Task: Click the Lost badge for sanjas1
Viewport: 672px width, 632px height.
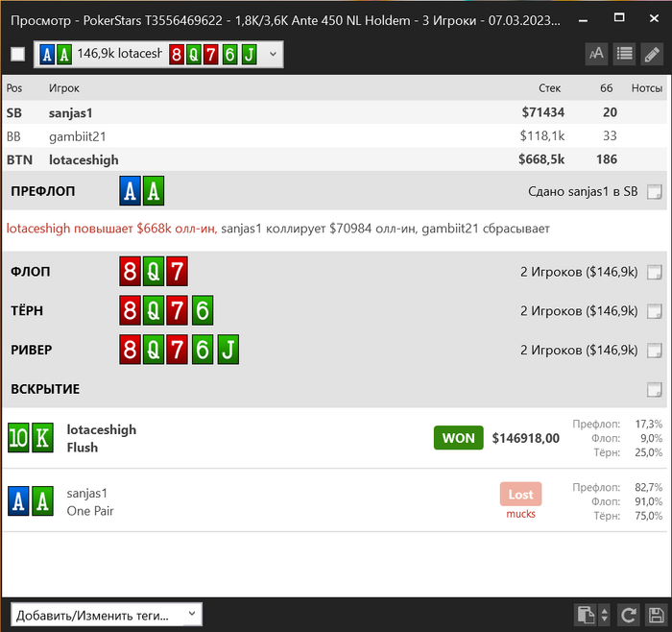Action: pyautogui.click(x=520, y=495)
